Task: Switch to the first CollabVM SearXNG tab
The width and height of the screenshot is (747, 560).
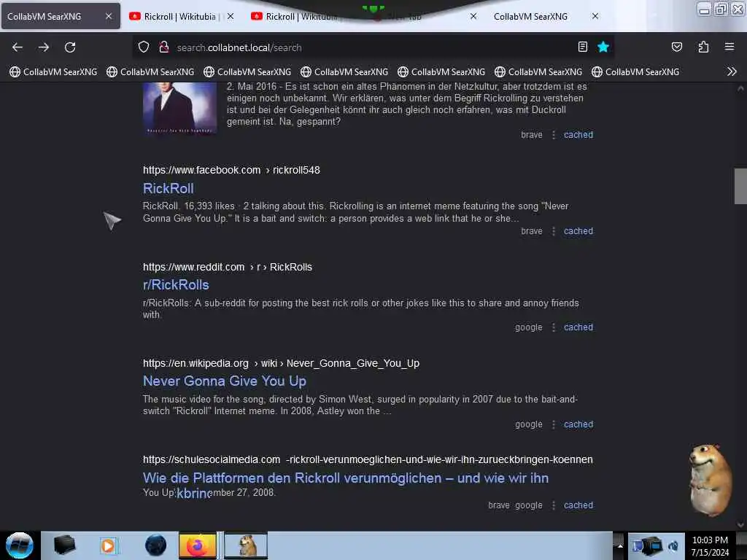Action: click(x=61, y=16)
